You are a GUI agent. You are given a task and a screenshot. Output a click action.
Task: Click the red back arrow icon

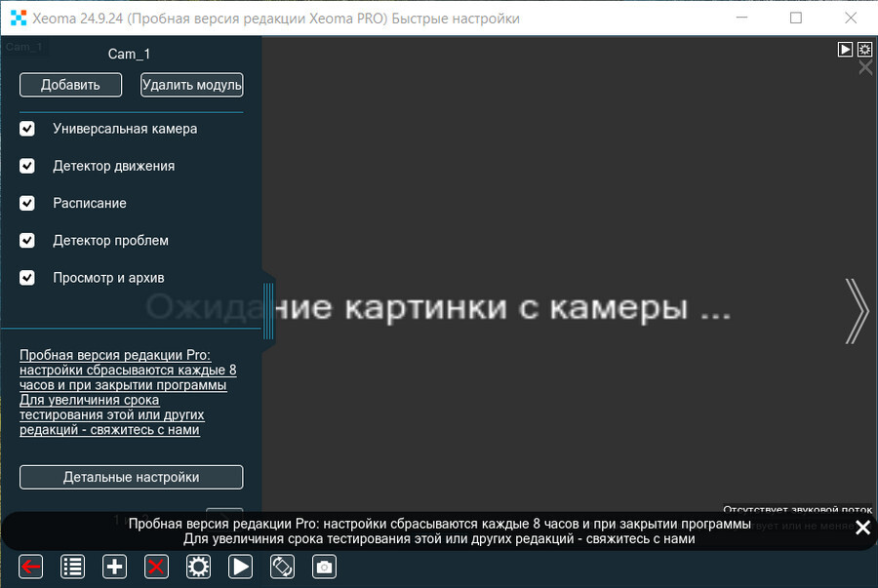31,567
